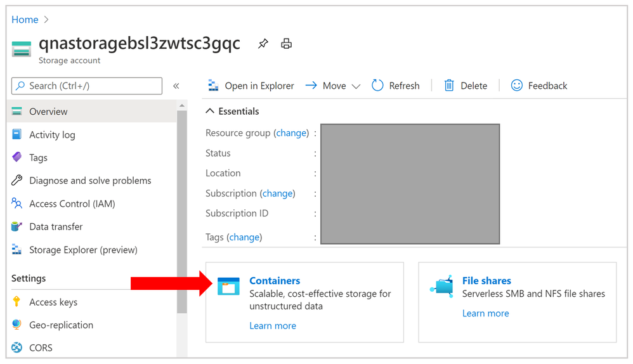This screenshot has width=633, height=364.
Task: Click the Feedback smiley icon
Action: (x=517, y=86)
